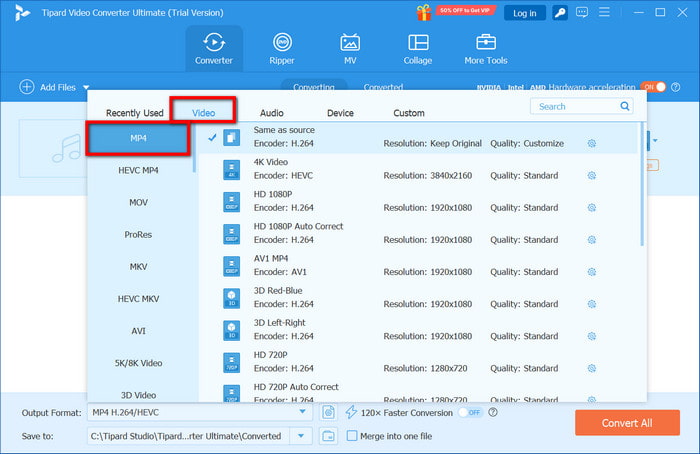Check Merge into one file

[x=352, y=436]
